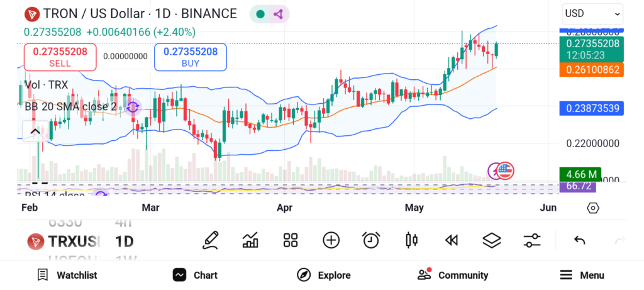Open the object tree layers icon
Screen dimensions: 644x290
pyautogui.click(x=491, y=240)
